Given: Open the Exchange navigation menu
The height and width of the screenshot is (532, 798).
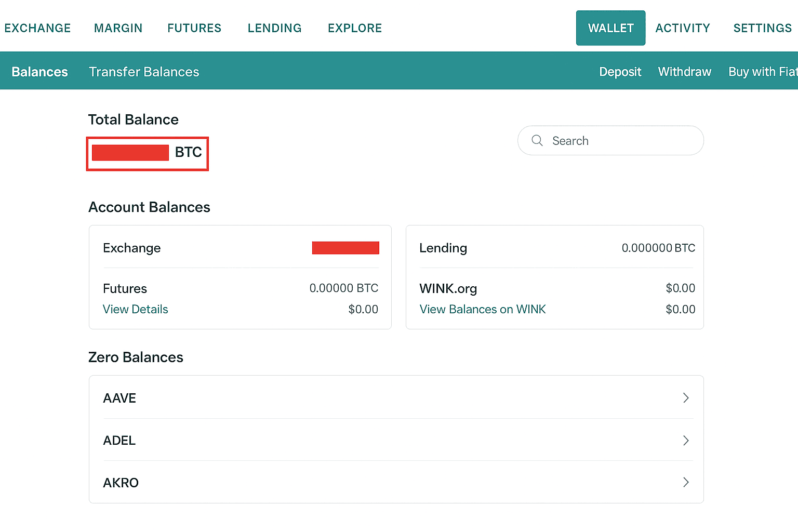Looking at the screenshot, I should coord(37,28).
